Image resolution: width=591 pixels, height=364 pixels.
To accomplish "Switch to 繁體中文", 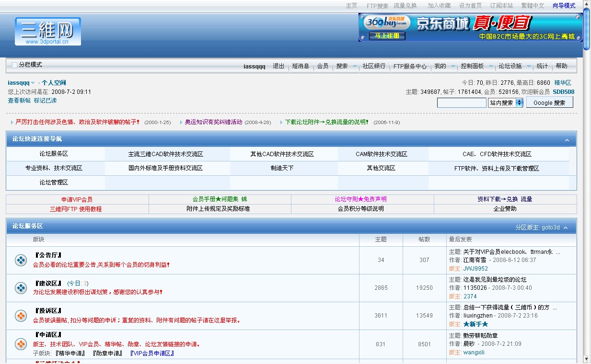I will coord(533,6).
